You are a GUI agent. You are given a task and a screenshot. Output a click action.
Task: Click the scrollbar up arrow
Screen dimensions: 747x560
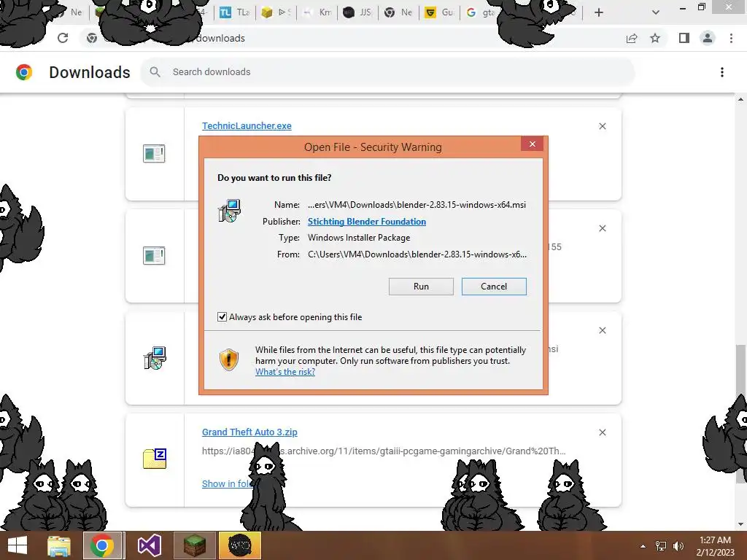(740, 99)
